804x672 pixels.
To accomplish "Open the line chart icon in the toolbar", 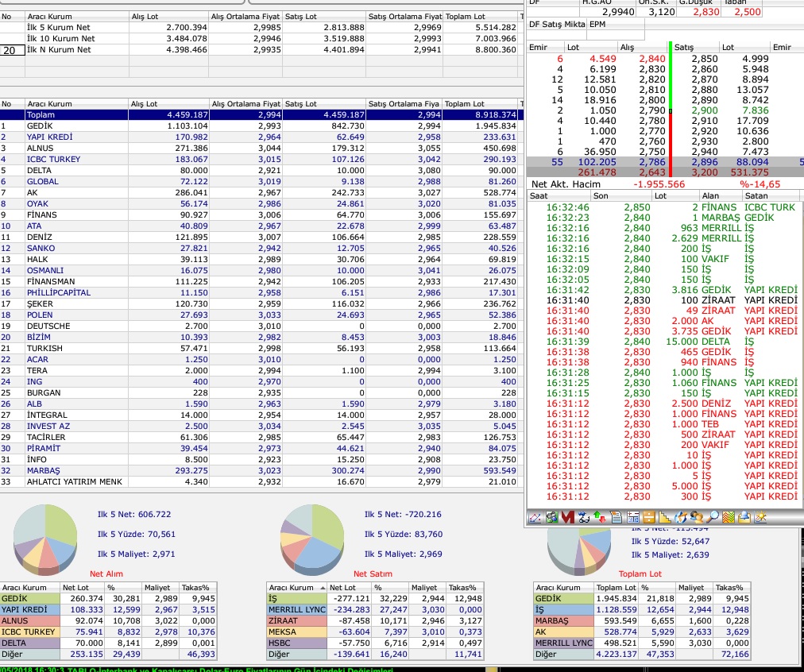I will pyautogui.click(x=535, y=518).
